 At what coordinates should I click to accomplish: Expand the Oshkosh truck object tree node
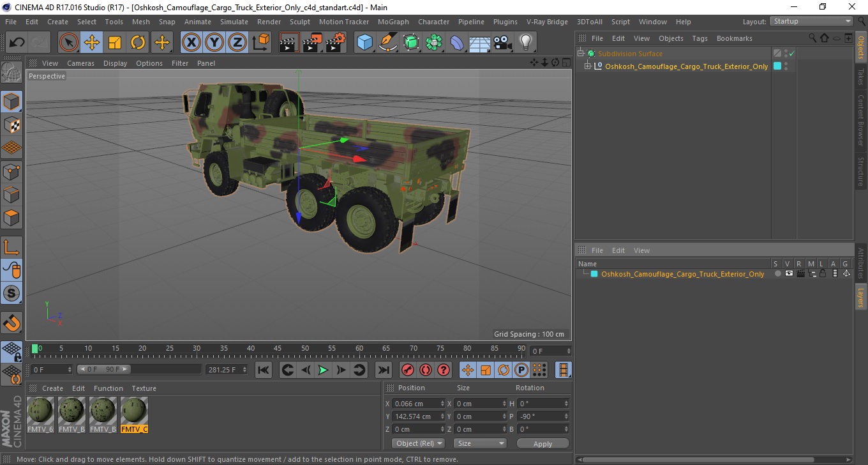click(588, 66)
